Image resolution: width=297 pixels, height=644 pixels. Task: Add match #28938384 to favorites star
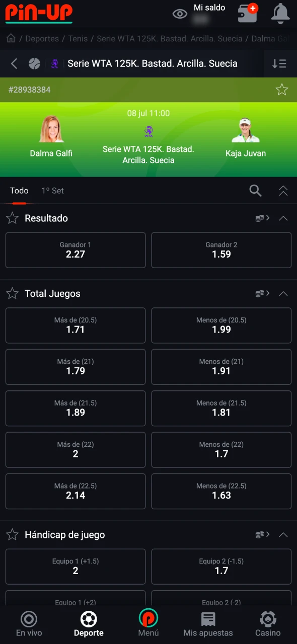[282, 90]
